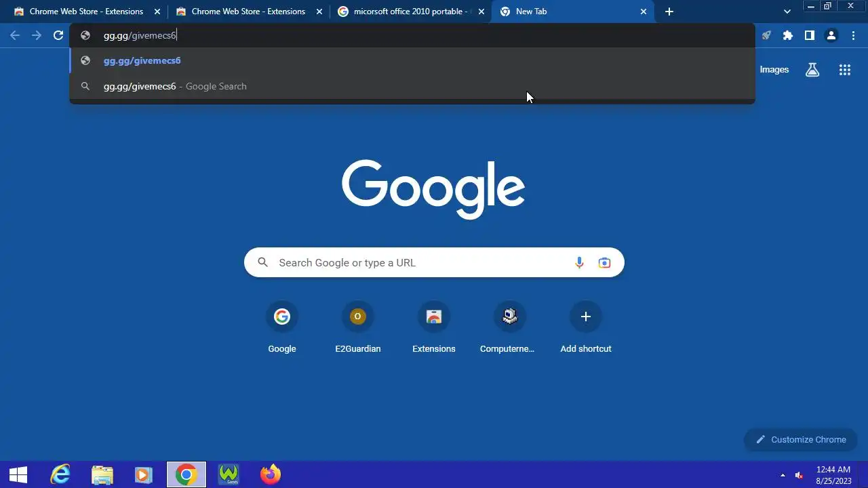
Task: Open the media player taskbar icon
Action: pyautogui.click(x=144, y=474)
